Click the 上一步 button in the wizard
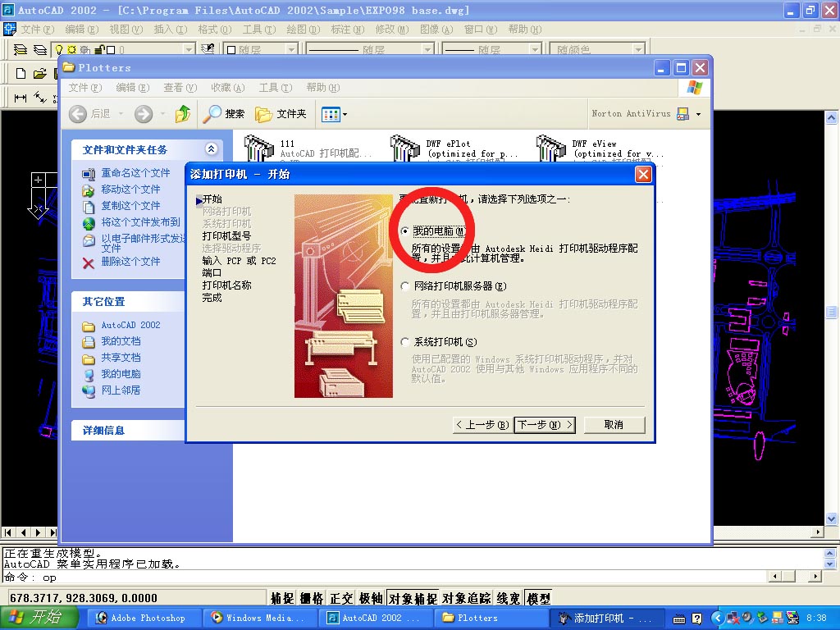The width and height of the screenshot is (840, 630). click(x=482, y=425)
